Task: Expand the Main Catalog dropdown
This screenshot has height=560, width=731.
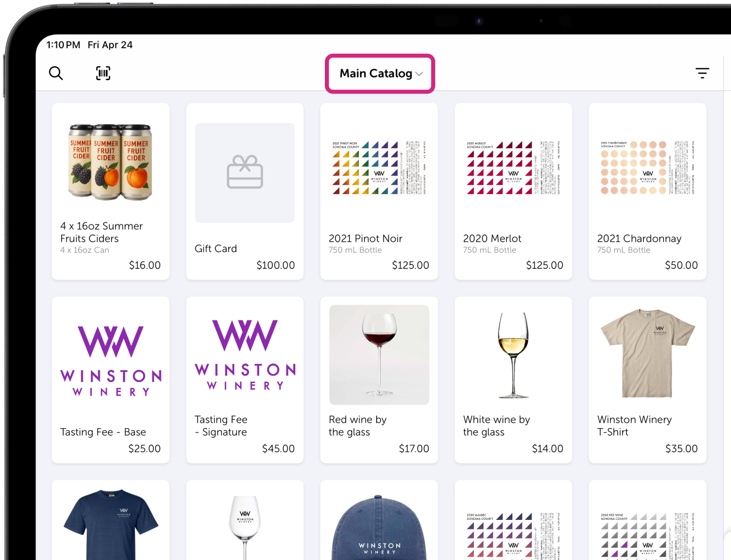Action: [x=381, y=73]
